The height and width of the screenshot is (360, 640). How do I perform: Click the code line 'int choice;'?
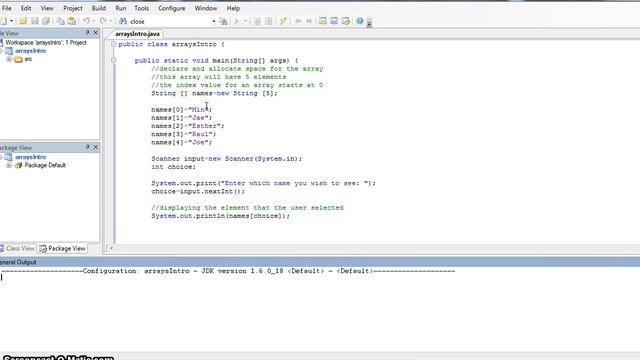coord(173,167)
